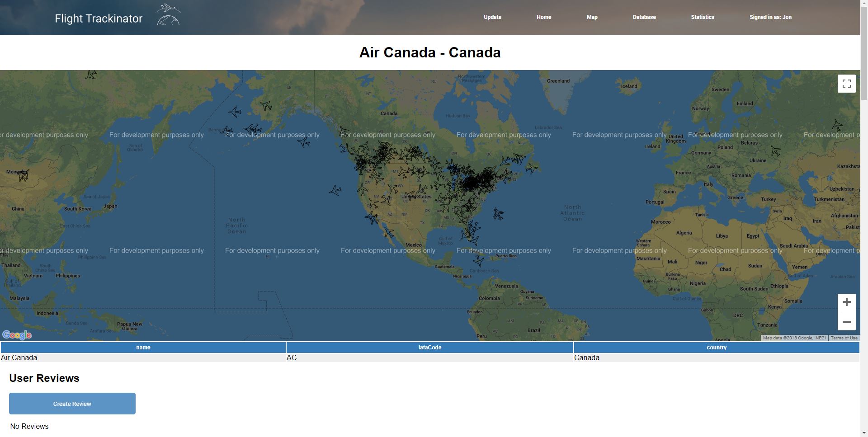Viewport: 868px width, 437px height.
Task: Click the Air Canada - Canada heading
Action: point(430,52)
